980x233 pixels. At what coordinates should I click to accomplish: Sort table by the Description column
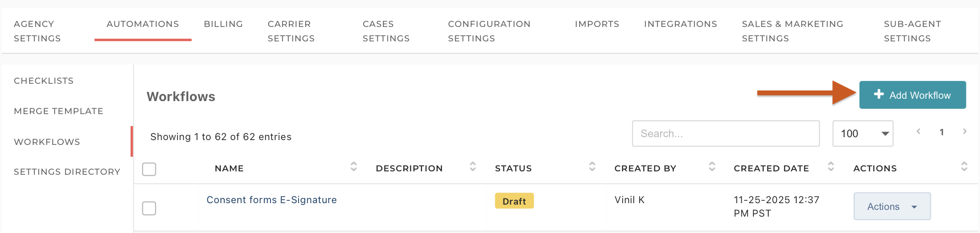pyautogui.click(x=473, y=167)
